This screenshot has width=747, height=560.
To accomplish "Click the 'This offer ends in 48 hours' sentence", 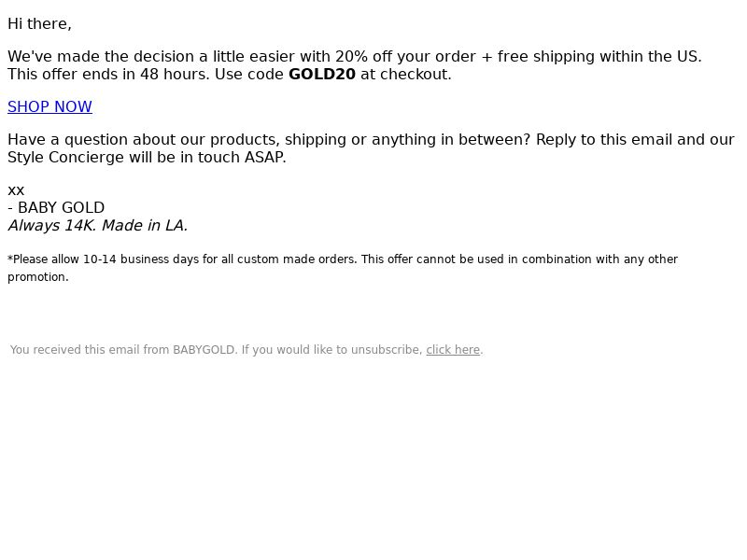I will (108, 75).
